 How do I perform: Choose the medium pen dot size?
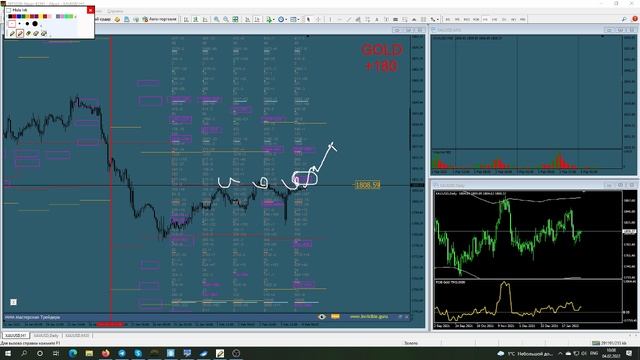click(27, 24)
